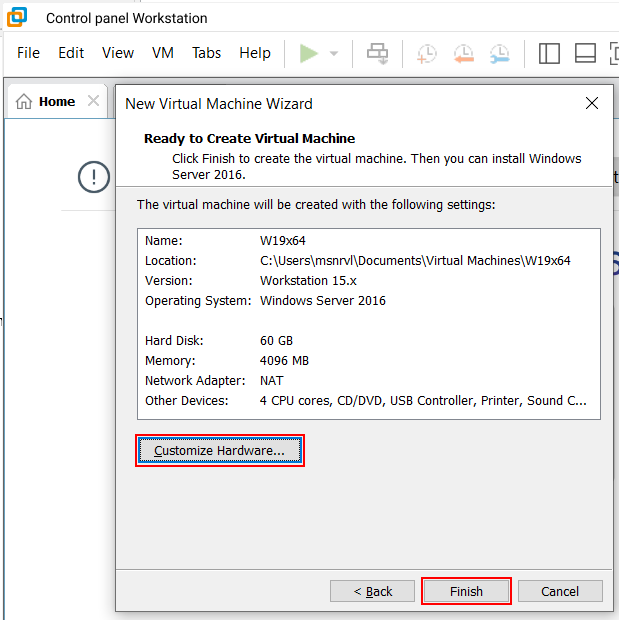
Task: Open the Edit menu
Action: point(71,53)
